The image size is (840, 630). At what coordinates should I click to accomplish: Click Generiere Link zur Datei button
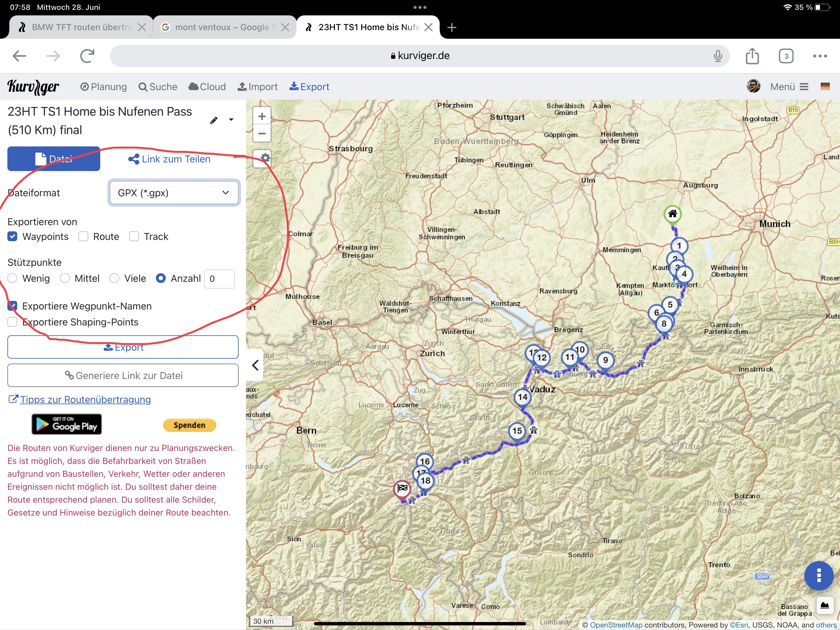(123, 375)
